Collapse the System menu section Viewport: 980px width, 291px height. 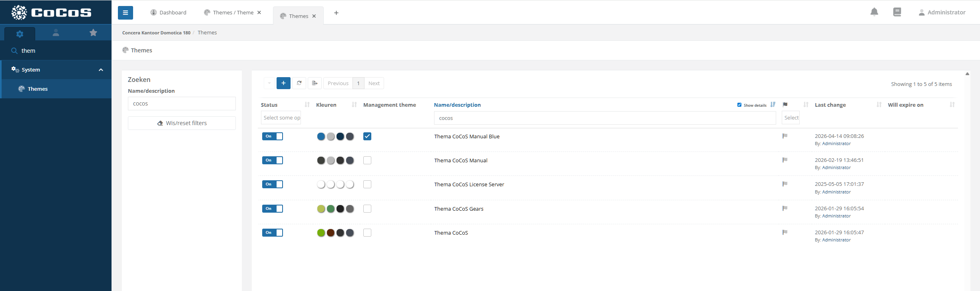click(101, 70)
